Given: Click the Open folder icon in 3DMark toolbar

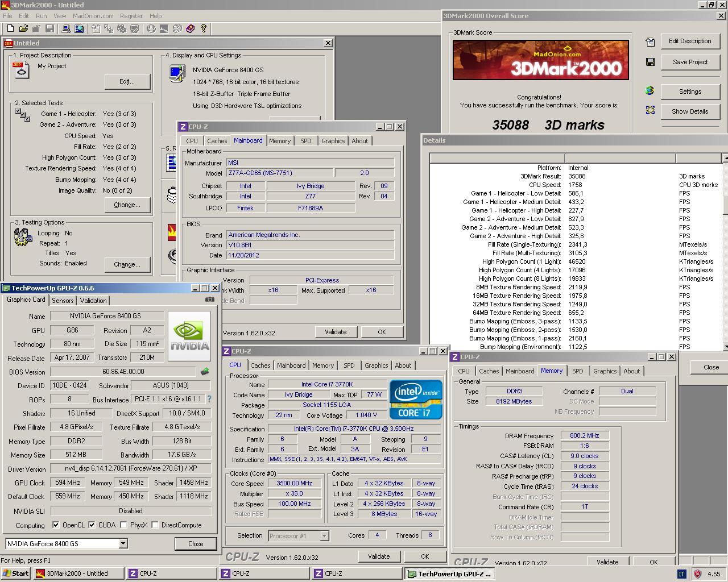Looking at the screenshot, I should [23, 28].
